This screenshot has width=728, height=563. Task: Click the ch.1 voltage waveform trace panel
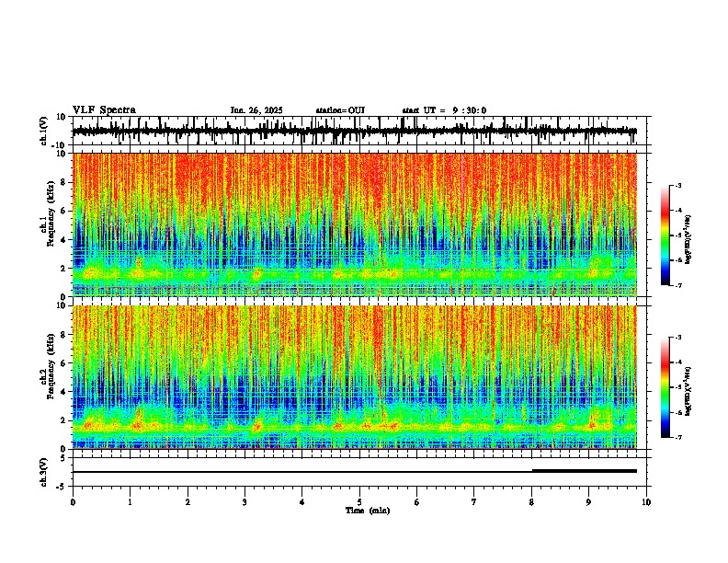pyautogui.click(x=361, y=131)
